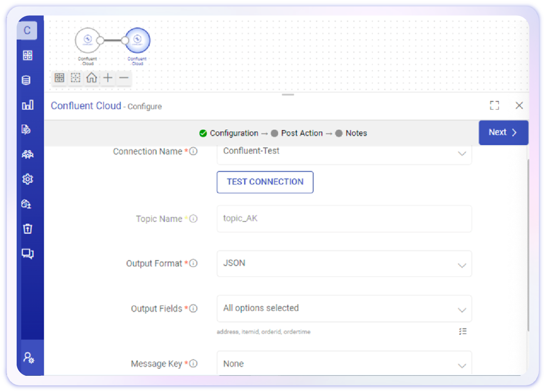
Task: Zoom out with the minus icon
Action: [124, 78]
